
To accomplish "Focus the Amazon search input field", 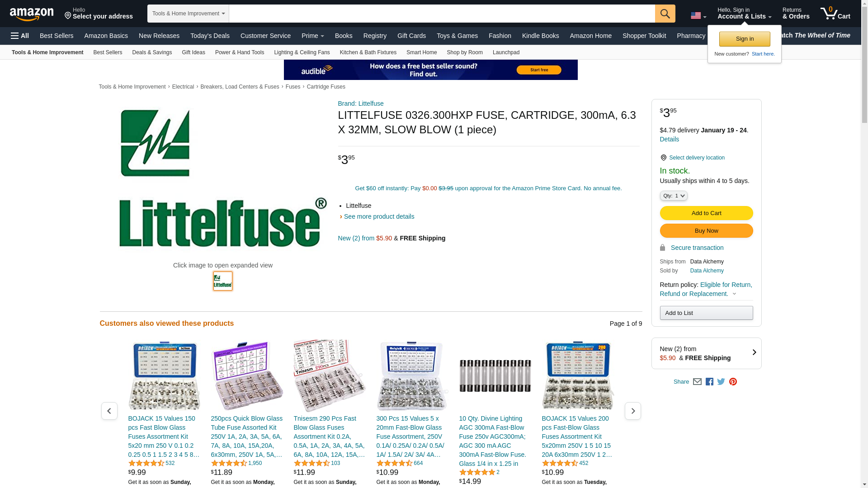I will coord(442,14).
